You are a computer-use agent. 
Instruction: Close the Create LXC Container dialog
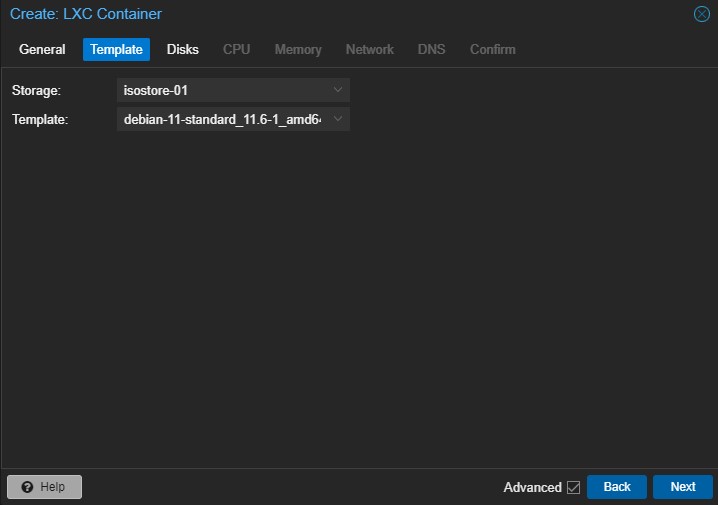coord(702,14)
